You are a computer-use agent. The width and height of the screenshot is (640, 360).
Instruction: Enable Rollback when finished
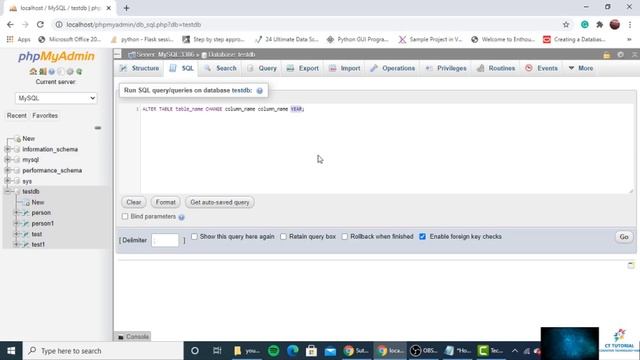pos(344,236)
